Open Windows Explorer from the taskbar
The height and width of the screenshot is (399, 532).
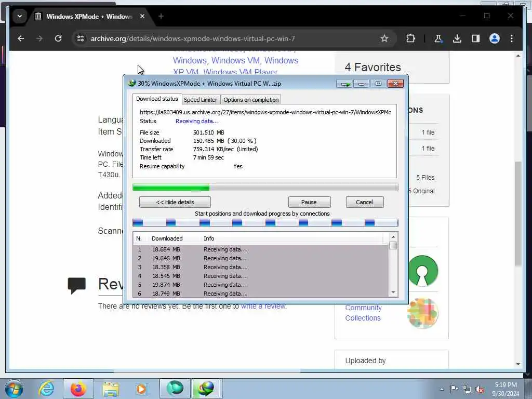coord(111,389)
